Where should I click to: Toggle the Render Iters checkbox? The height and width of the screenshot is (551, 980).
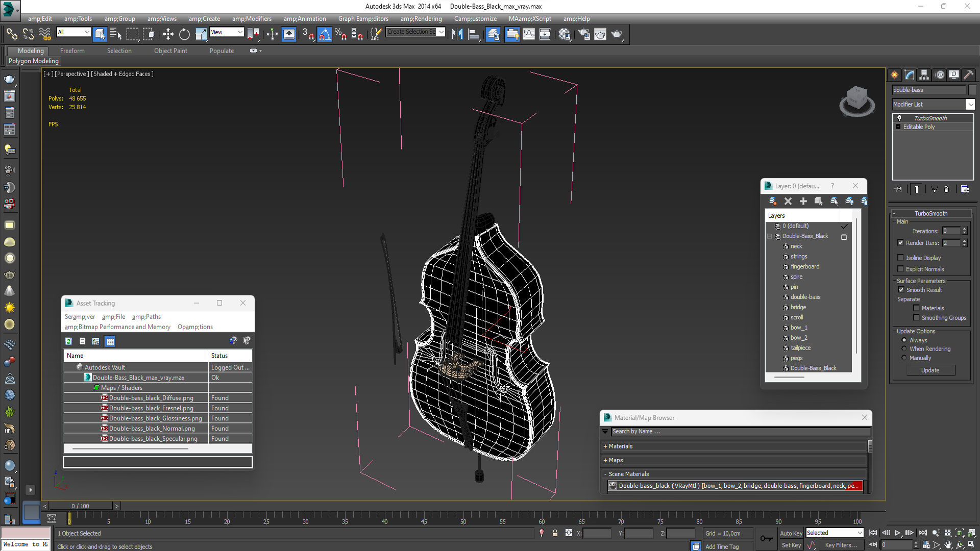[x=901, y=243]
